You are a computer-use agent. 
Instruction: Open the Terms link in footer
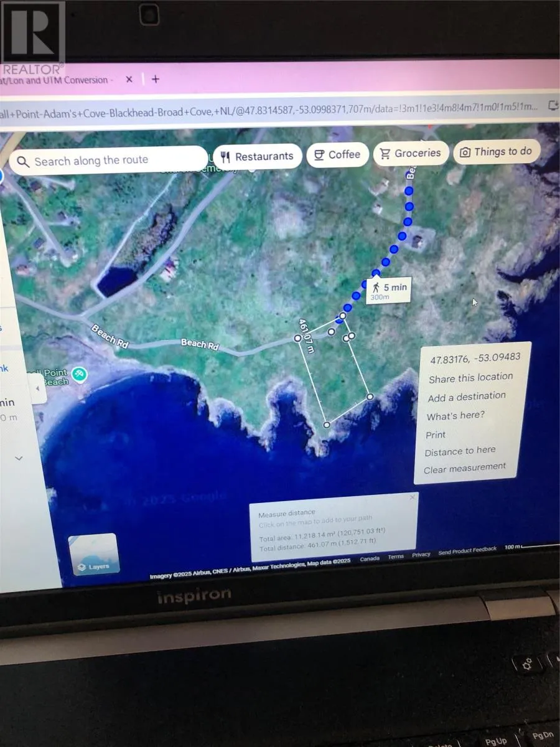point(396,557)
